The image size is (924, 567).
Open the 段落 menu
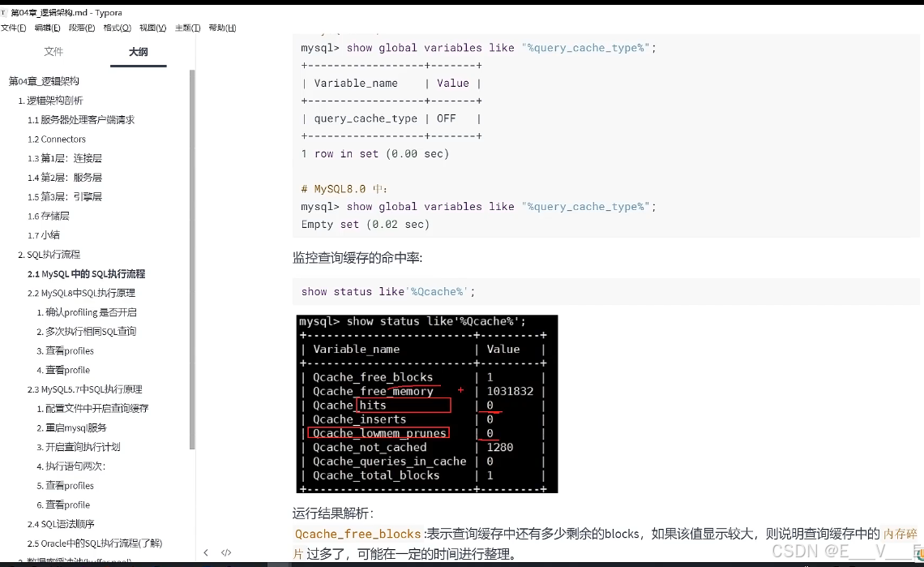[x=82, y=28]
